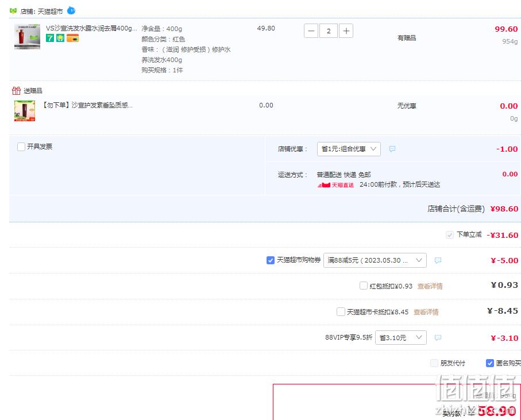521x420 pixels.
Task: Click the green shield guarantee badge icon
Action: 60,38
